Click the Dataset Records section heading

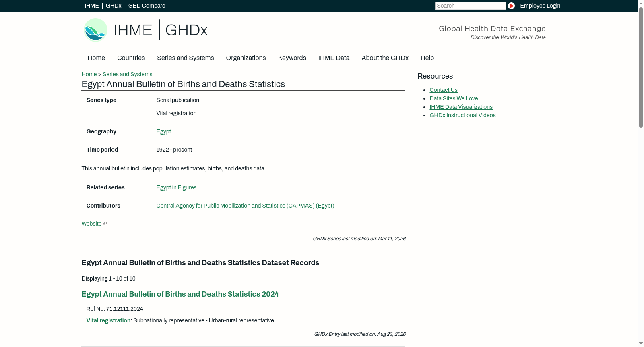point(200,263)
